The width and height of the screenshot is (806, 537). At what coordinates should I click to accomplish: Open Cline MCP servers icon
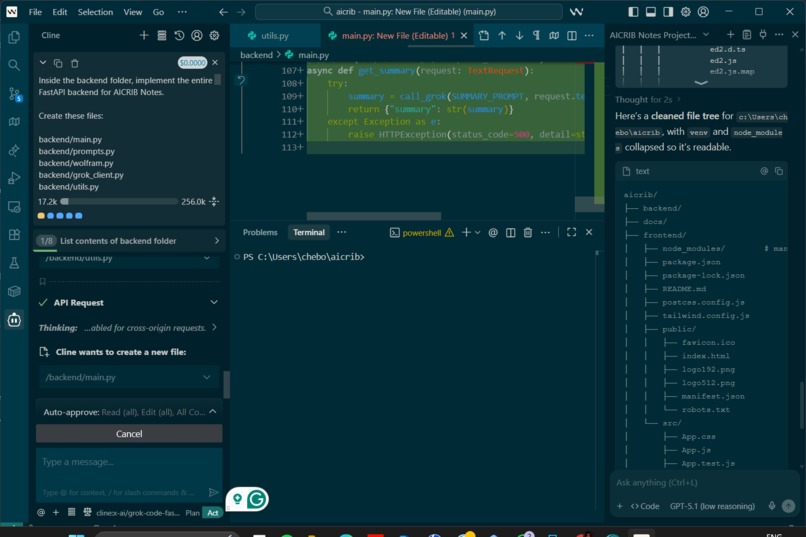(x=161, y=35)
